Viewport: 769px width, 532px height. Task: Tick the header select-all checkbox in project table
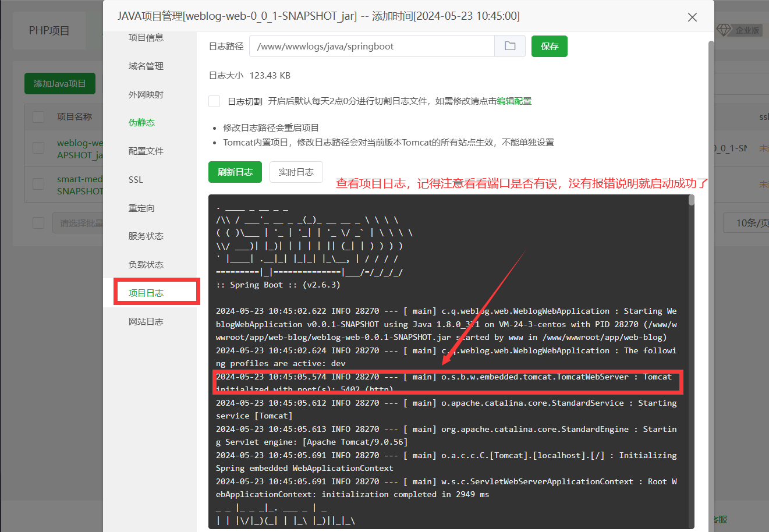(39, 116)
